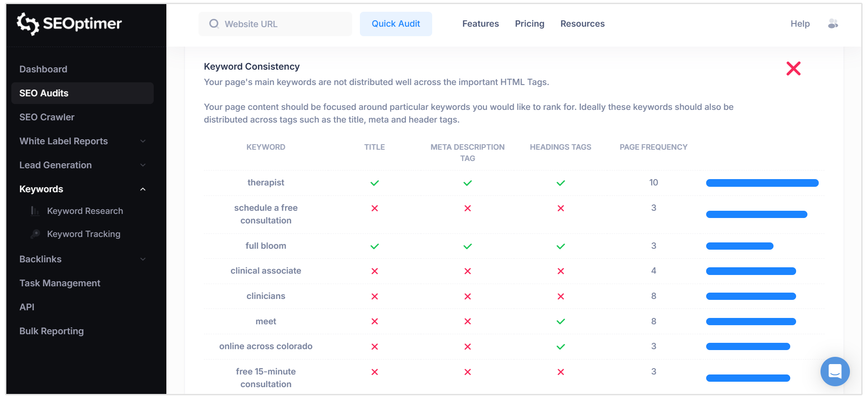Image resolution: width=868 pixels, height=398 pixels.
Task: Click the keyword 'free 15-minute consultation'
Action: (266, 378)
